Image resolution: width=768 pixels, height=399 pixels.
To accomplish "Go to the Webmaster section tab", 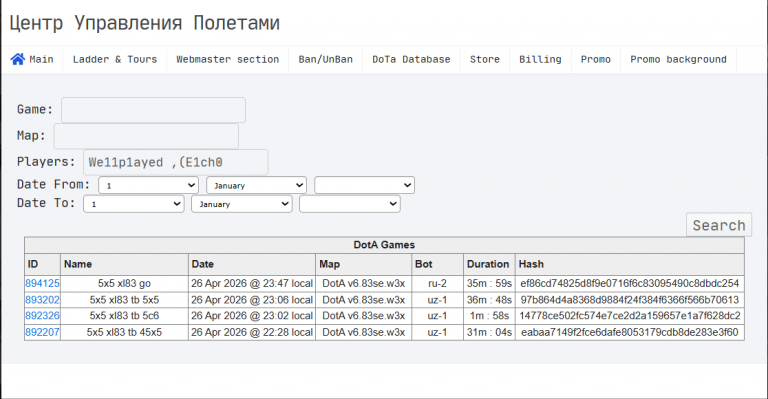I will click(227, 59).
